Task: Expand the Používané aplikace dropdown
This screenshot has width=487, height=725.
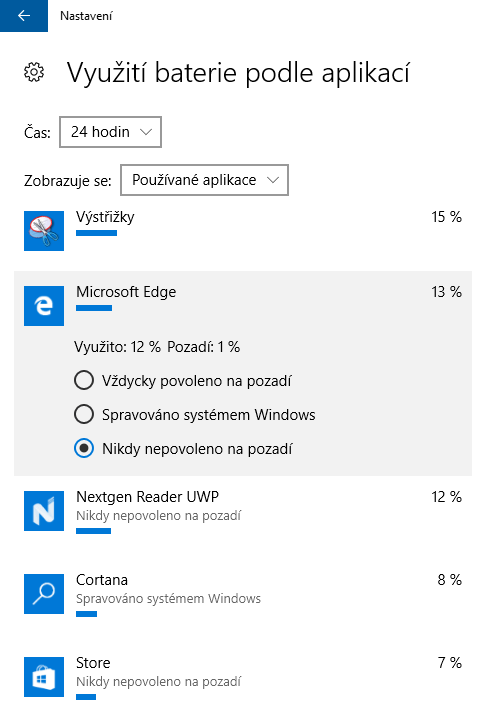Action: pos(204,179)
